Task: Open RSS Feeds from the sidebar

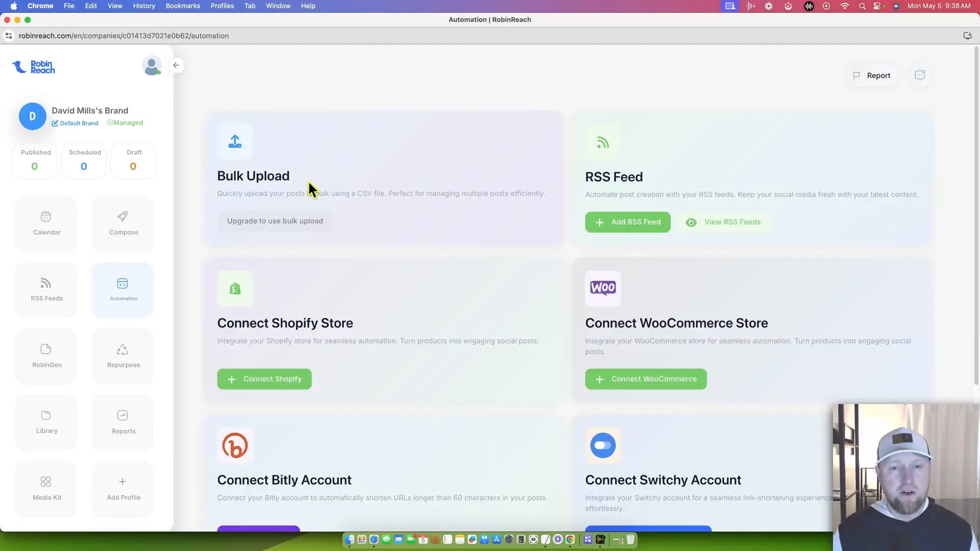Action: click(x=46, y=290)
